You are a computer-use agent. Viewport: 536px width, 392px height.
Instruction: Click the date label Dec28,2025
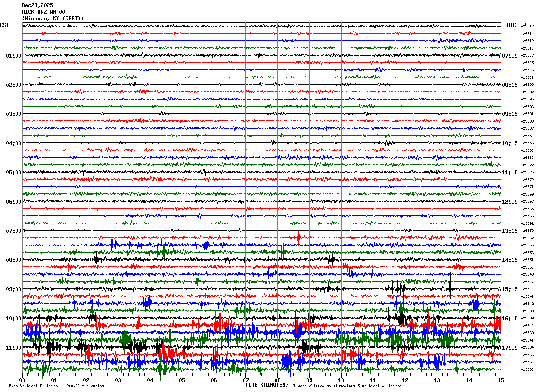[37, 5]
